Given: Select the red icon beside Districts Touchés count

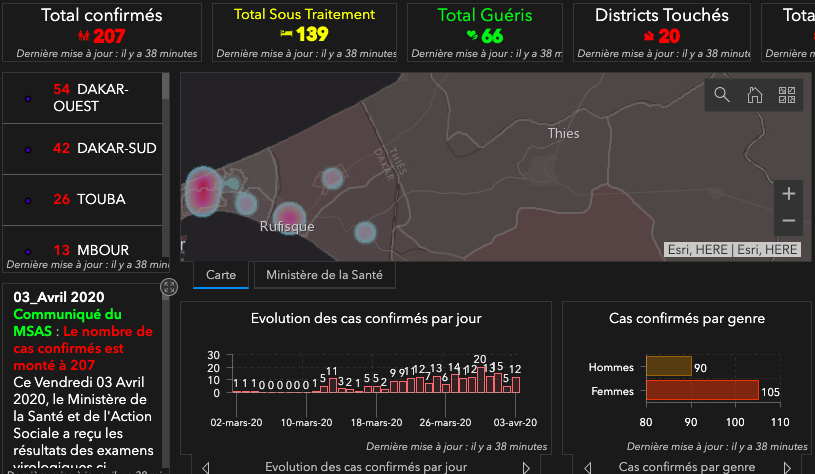Looking at the screenshot, I should (x=649, y=36).
